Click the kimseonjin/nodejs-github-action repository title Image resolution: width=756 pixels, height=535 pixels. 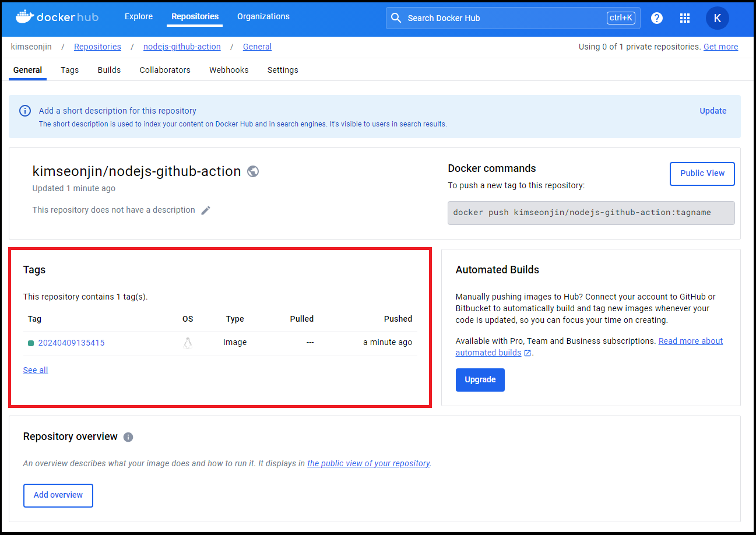click(x=137, y=171)
